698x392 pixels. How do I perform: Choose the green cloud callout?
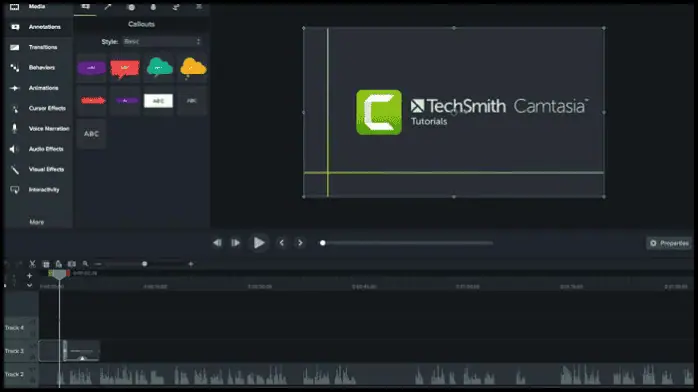pos(159,68)
